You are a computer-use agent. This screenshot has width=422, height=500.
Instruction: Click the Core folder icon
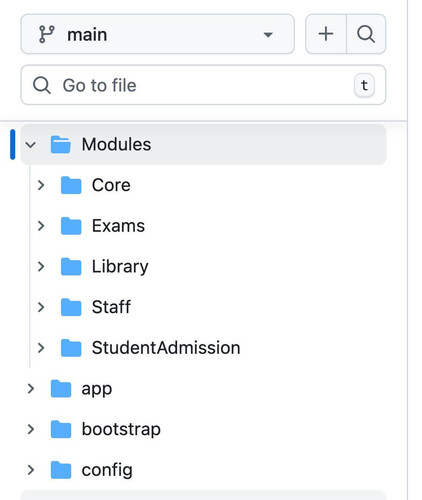click(71, 185)
